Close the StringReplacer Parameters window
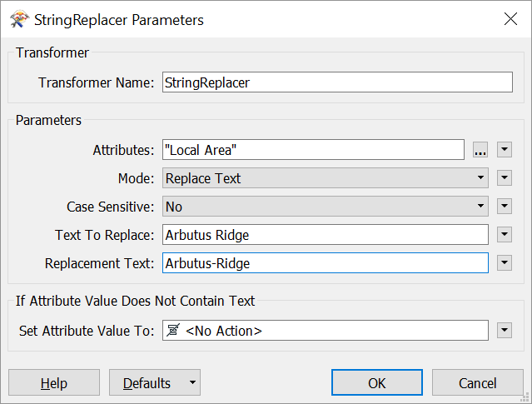 [x=510, y=19]
